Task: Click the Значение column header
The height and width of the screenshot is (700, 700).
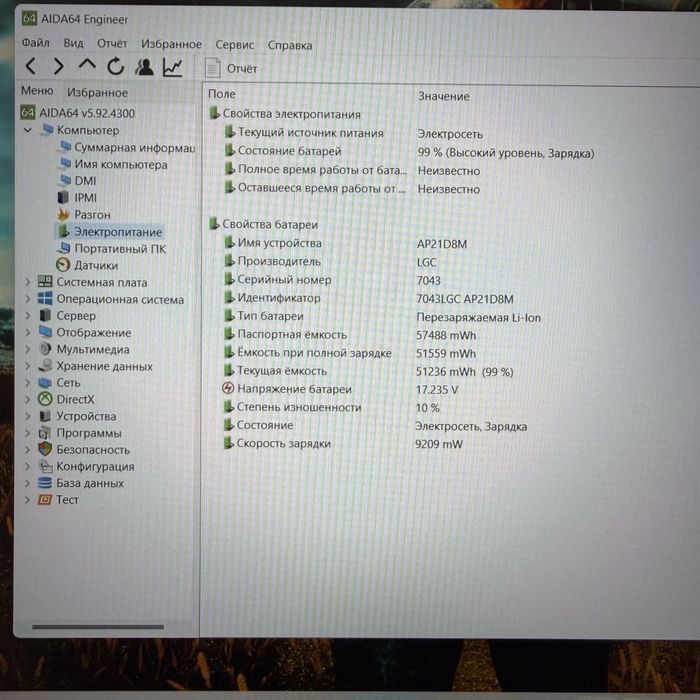Action: 444,96
